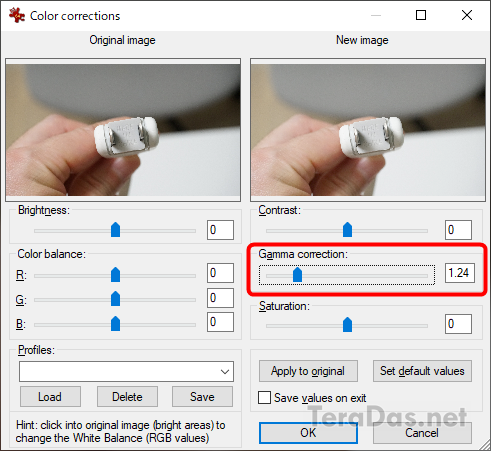This screenshot has height=451, width=491.
Task: Click the Cancel button
Action: click(422, 433)
